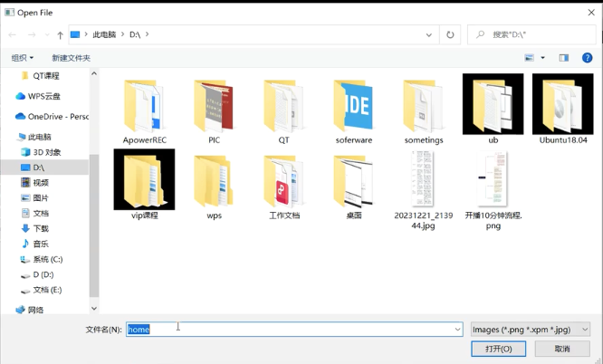
Task: Select 系统 (C:) drive in navigation tree
Action: (x=47, y=259)
